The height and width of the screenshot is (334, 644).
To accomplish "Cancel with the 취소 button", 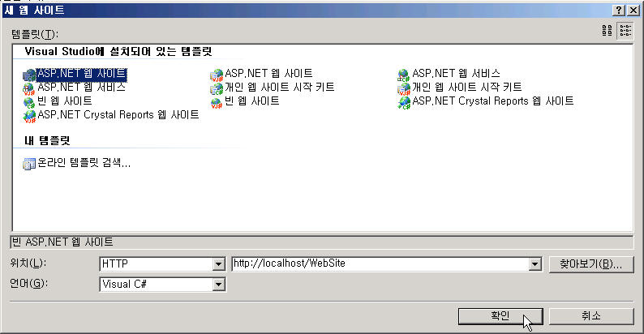I will pos(591,316).
